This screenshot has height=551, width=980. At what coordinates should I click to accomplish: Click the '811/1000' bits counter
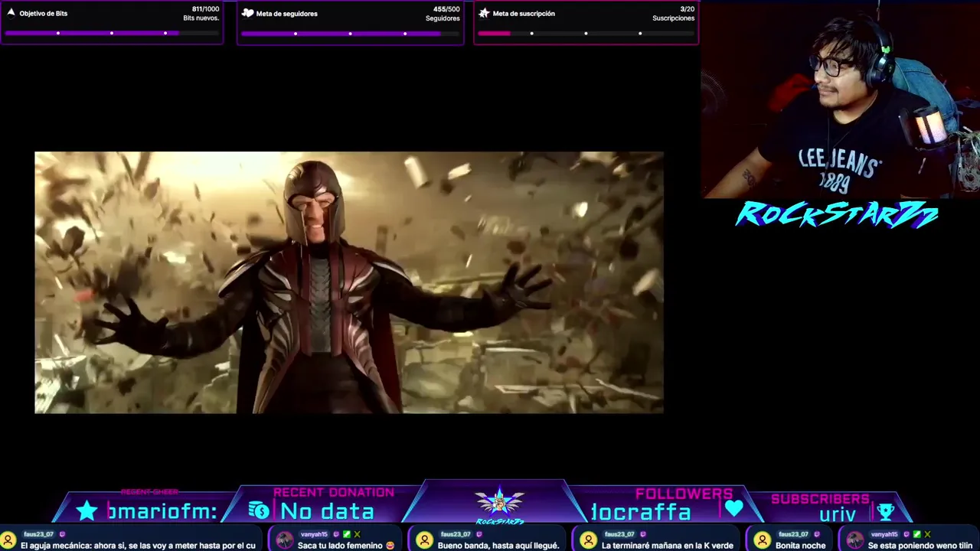[x=205, y=9]
